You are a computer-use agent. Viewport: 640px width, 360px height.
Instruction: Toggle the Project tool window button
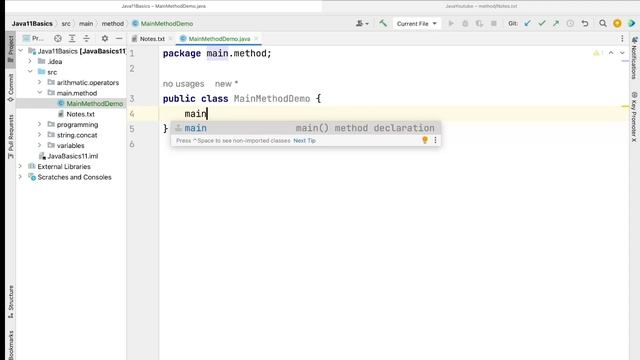click(11, 49)
